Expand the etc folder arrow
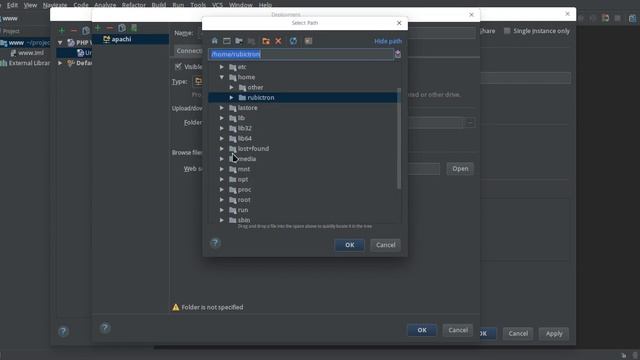 [222, 67]
